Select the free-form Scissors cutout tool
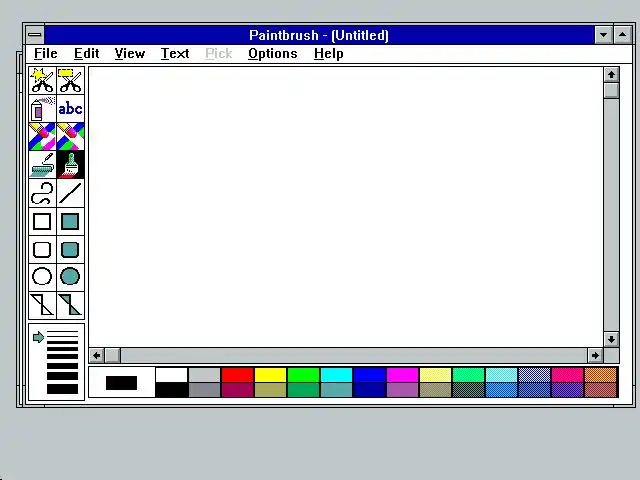The height and width of the screenshot is (480, 640). 42,80
